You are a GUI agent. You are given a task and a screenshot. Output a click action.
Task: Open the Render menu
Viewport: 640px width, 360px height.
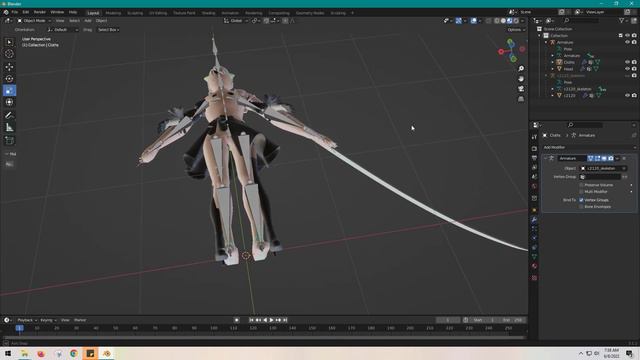(x=40, y=13)
